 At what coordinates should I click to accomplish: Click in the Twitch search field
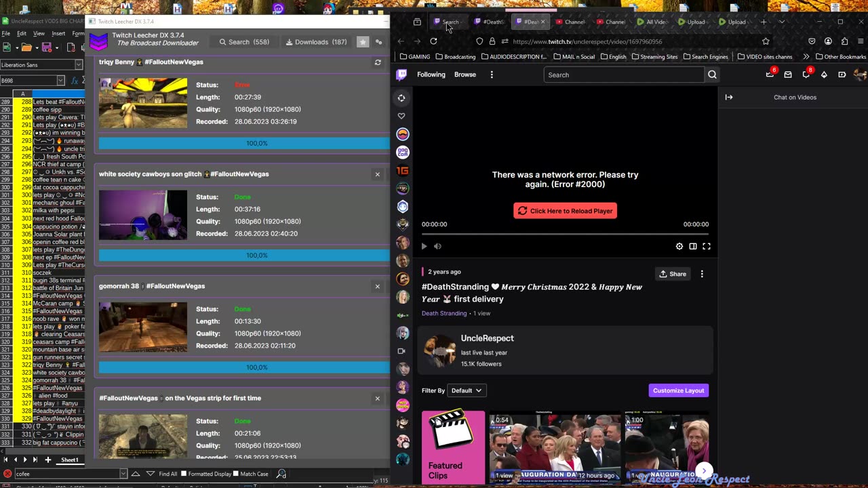coord(624,75)
